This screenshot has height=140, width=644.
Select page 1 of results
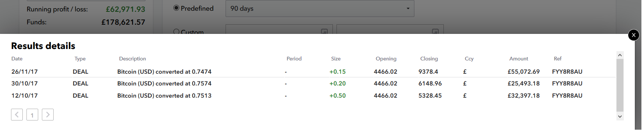pos(32,115)
